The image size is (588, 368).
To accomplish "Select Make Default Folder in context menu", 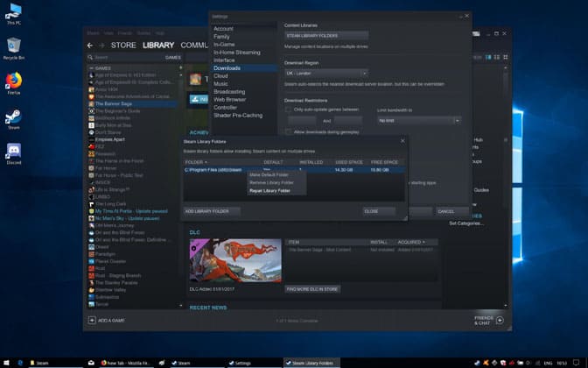I will 269,175.
